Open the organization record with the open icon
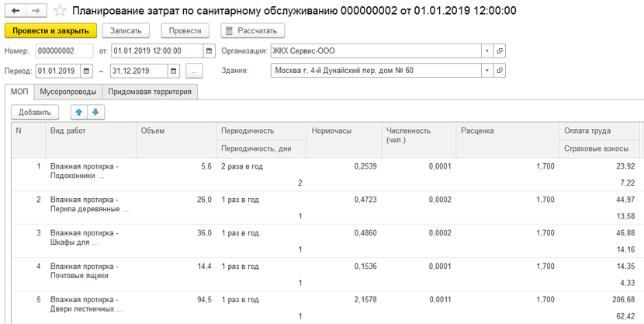Image resolution: width=644 pixels, height=324 pixels. pyautogui.click(x=500, y=51)
